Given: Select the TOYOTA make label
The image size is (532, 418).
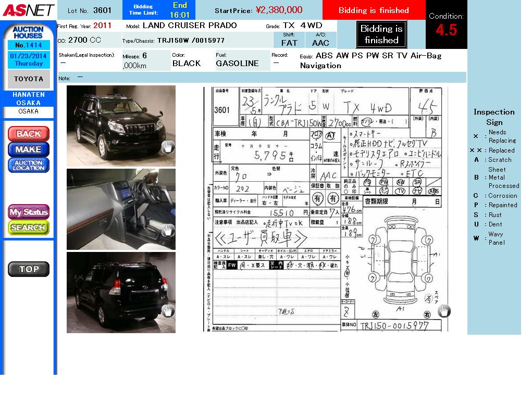Looking at the screenshot, I should click(29, 79).
